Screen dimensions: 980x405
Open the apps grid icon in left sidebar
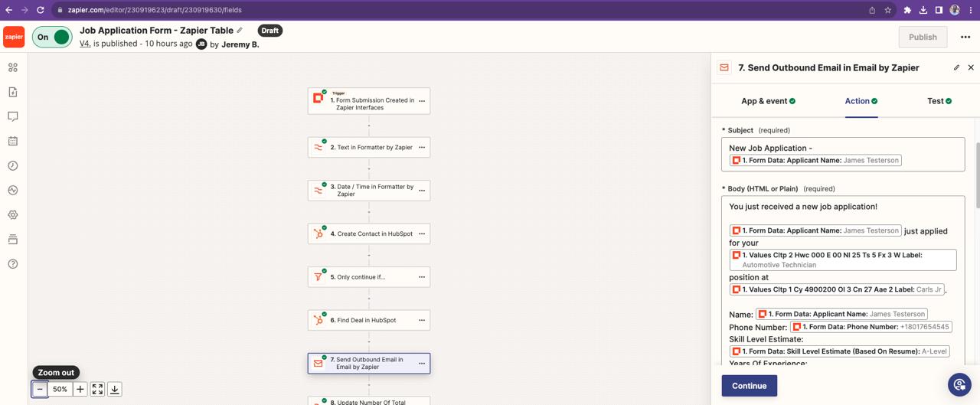[x=13, y=67]
